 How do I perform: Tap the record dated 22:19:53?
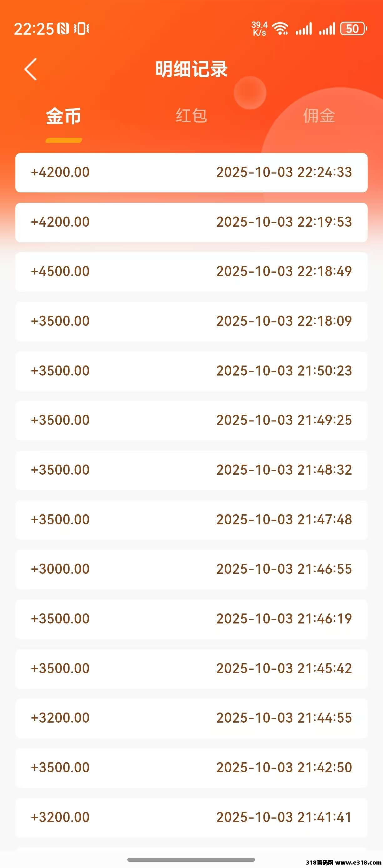pyautogui.click(x=191, y=222)
